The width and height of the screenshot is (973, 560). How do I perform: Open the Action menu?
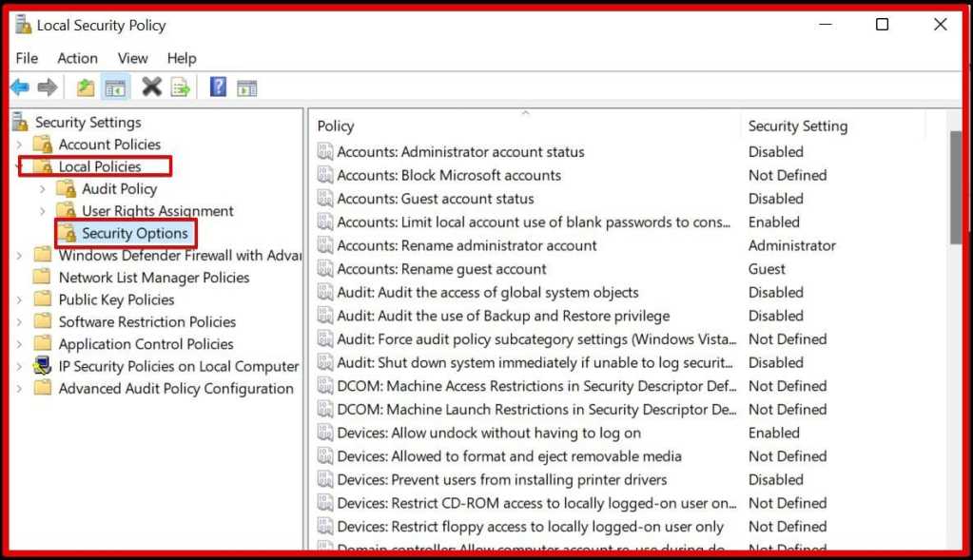click(77, 58)
